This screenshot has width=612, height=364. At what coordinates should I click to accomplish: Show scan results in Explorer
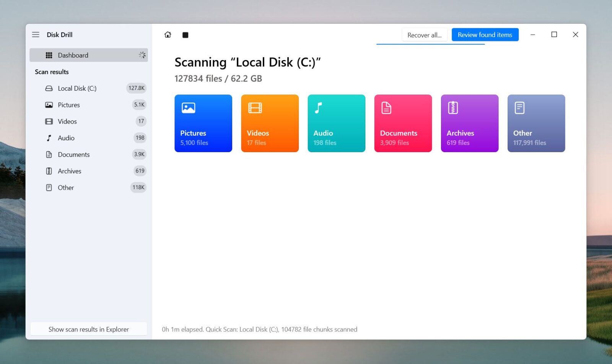88,329
